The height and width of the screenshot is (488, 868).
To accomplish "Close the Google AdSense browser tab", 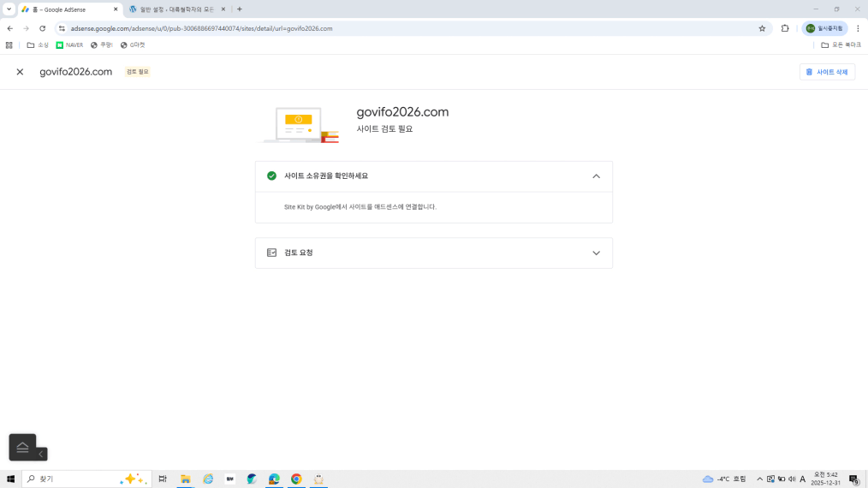I will coord(116,9).
